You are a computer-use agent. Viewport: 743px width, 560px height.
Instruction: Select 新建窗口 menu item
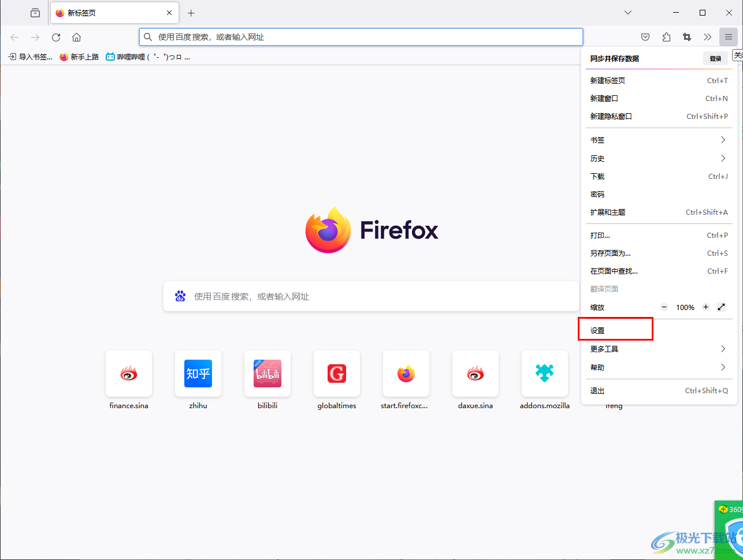[659, 99]
